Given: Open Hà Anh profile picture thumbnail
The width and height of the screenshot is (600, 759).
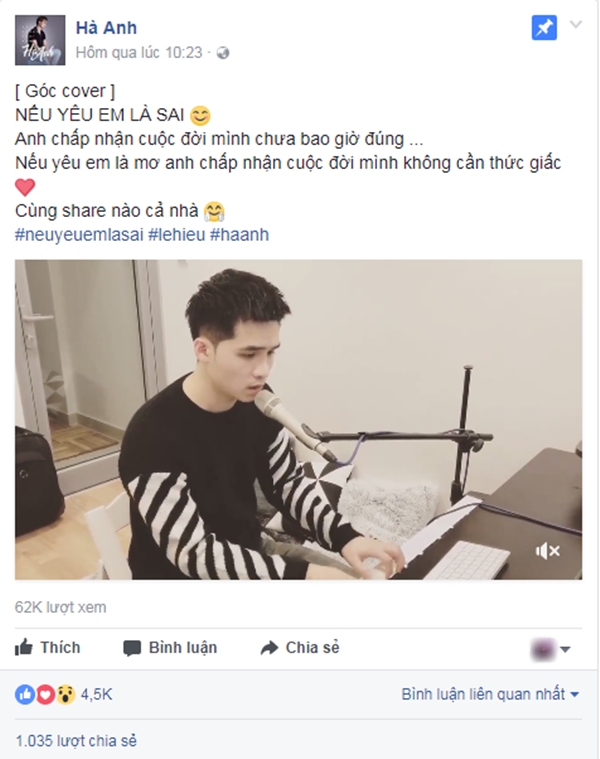Looking at the screenshot, I should (x=40, y=40).
